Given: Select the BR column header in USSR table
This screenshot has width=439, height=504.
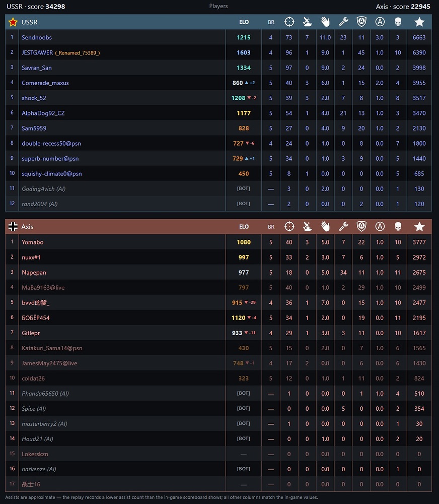Looking at the screenshot, I should (x=271, y=22).
